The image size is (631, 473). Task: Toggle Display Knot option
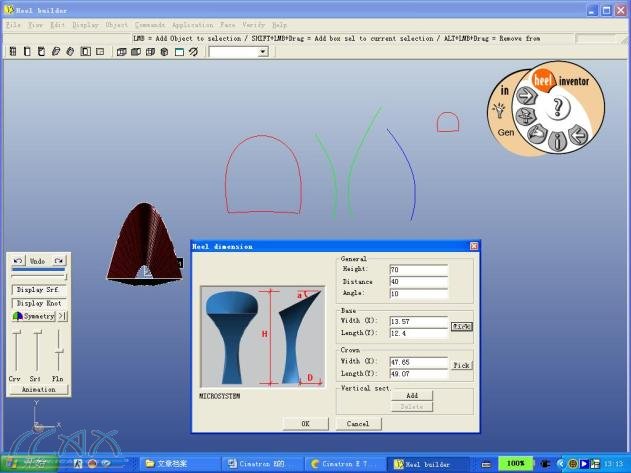point(39,302)
